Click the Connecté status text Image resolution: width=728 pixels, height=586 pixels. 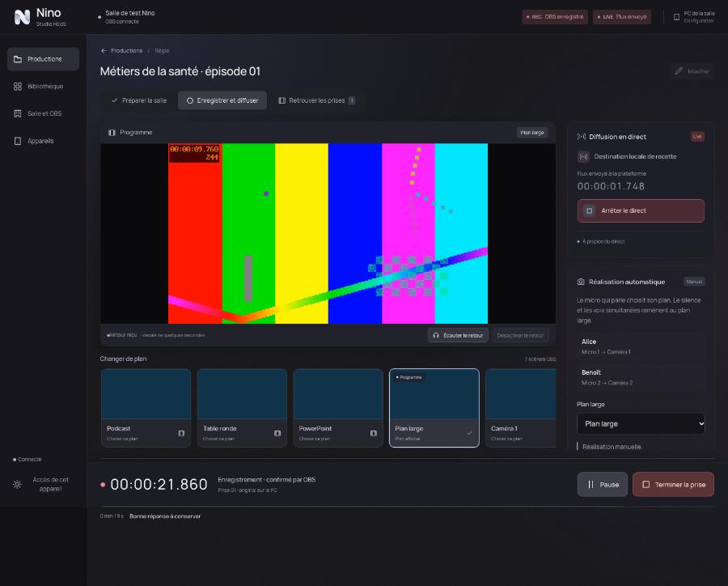(x=28, y=460)
